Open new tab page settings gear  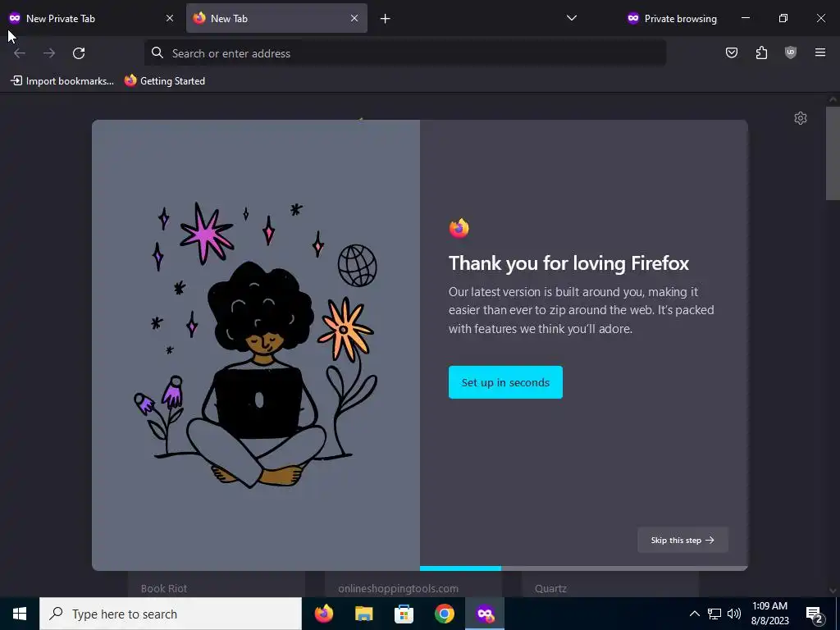pos(801,118)
